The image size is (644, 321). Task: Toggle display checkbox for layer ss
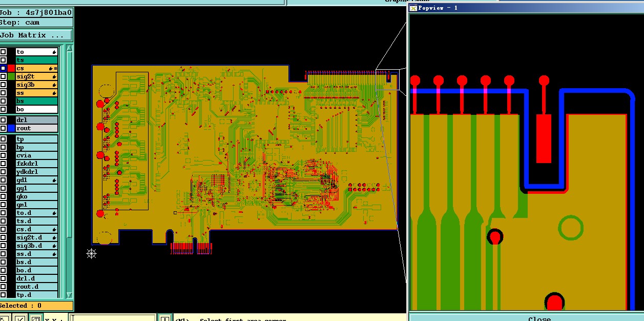pyautogui.click(x=3, y=93)
